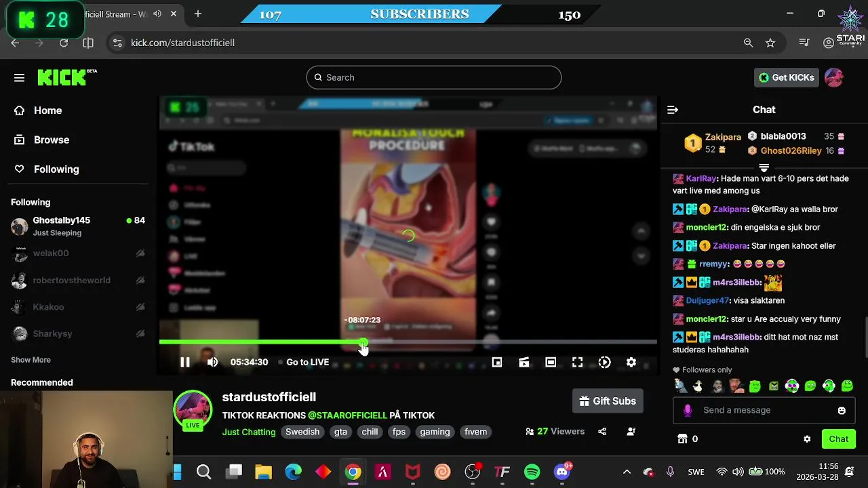Click Get KICKs button
The width and height of the screenshot is (868, 488).
(x=787, y=77)
